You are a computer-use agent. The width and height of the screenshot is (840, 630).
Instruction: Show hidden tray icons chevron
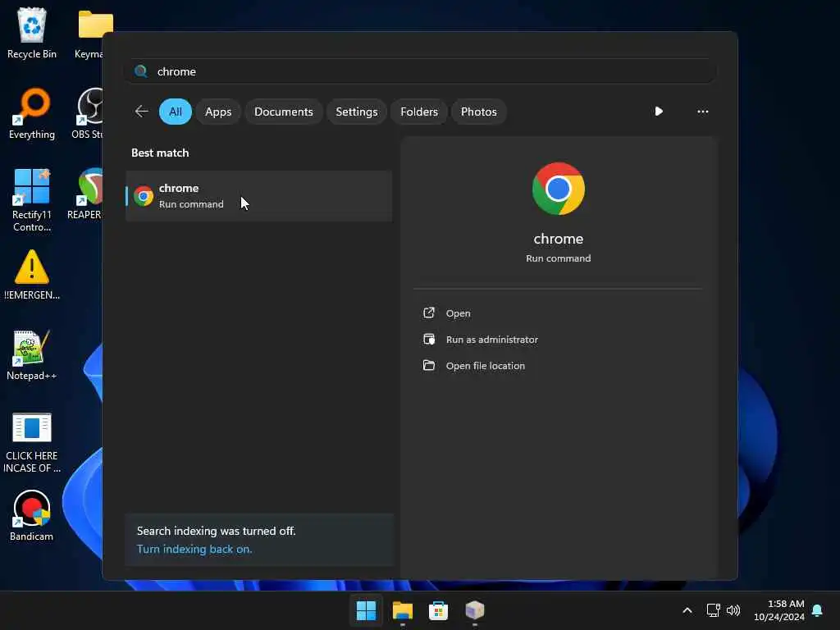click(x=687, y=610)
